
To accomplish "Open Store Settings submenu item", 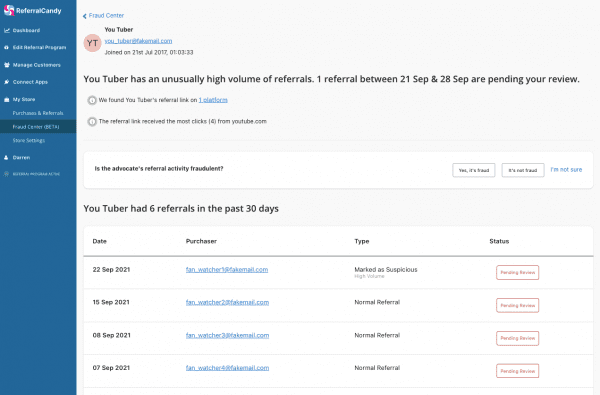I will coord(29,140).
